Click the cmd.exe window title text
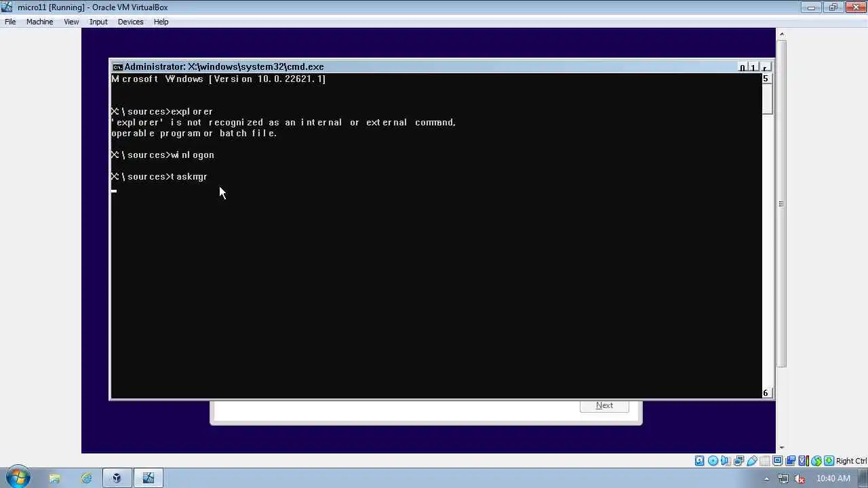 pyautogui.click(x=224, y=66)
